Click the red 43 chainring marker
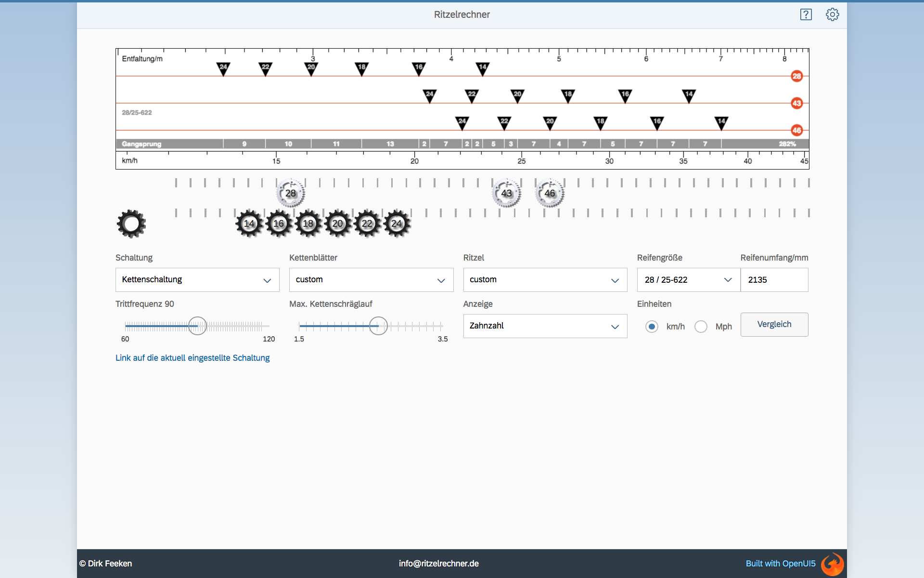This screenshot has height=578, width=924. tap(796, 103)
